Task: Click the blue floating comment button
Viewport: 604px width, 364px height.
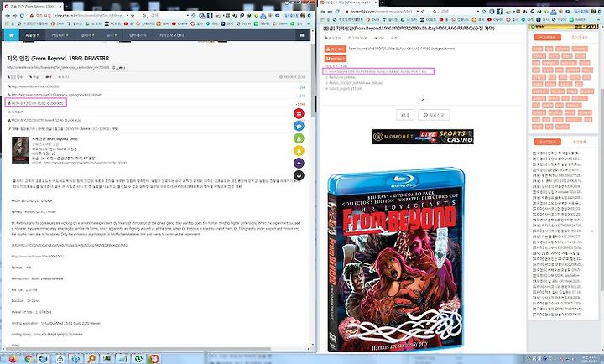Action: tap(299, 126)
